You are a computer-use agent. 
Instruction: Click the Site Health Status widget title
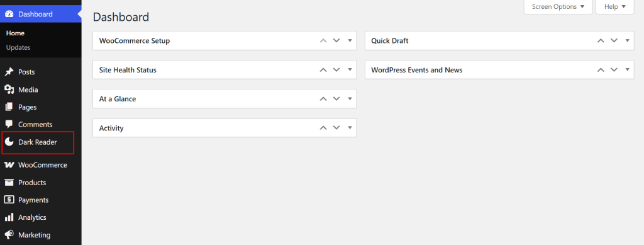click(128, 70)
